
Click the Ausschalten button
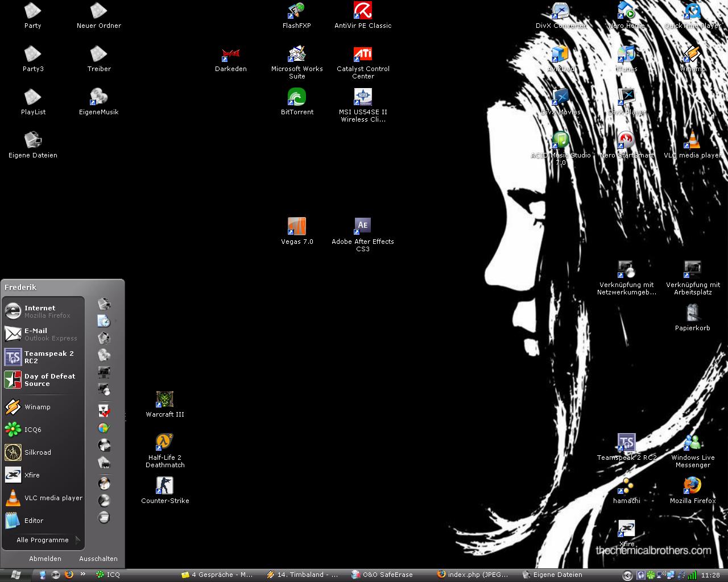coord(98,559)
